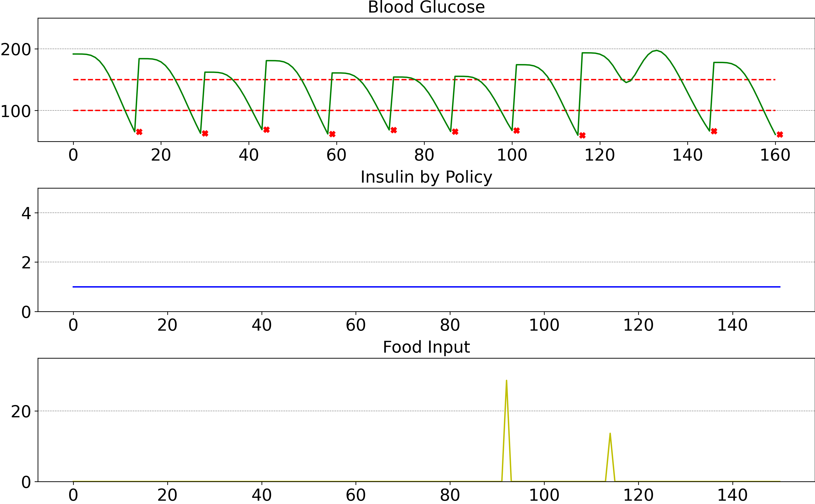Viewport: 815px width, 504px height.
Task: Click the 'Insulin by Policy' plot title
Action: (426, 177)
